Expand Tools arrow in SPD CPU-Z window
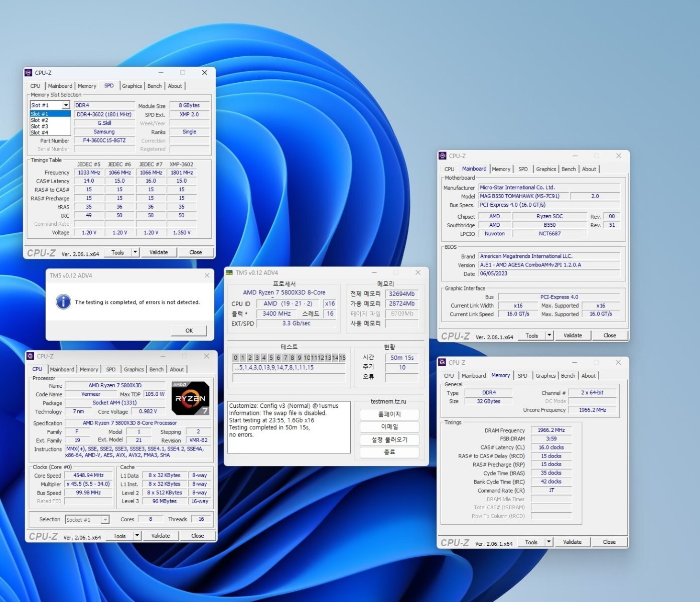700x602 pixels. tap(135, 252)
